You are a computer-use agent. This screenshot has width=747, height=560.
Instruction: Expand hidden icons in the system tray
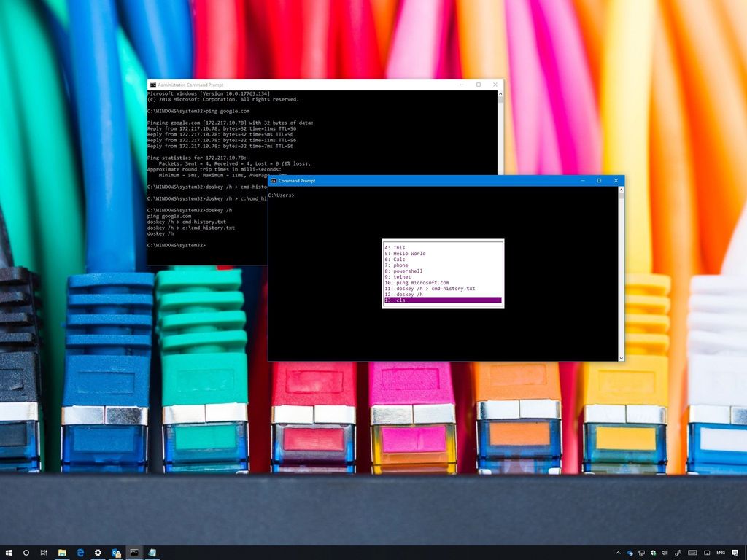pyautogui.click(x=618, y=553)
